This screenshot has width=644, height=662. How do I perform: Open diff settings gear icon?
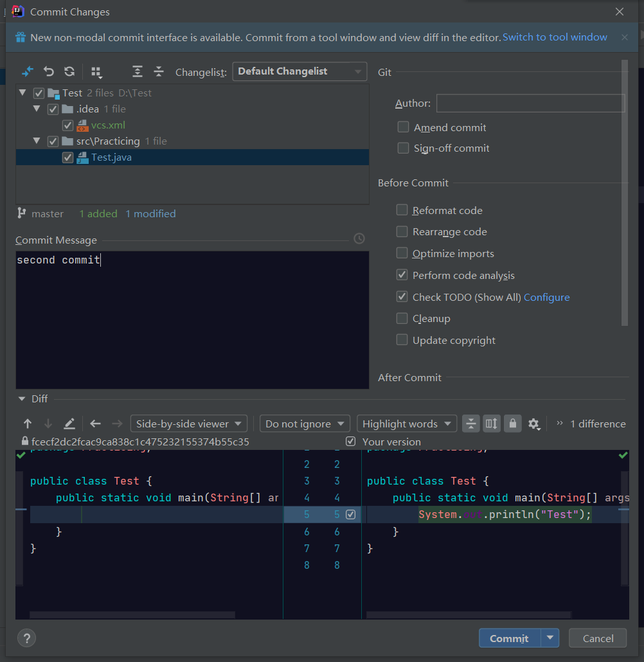point(534,424)
